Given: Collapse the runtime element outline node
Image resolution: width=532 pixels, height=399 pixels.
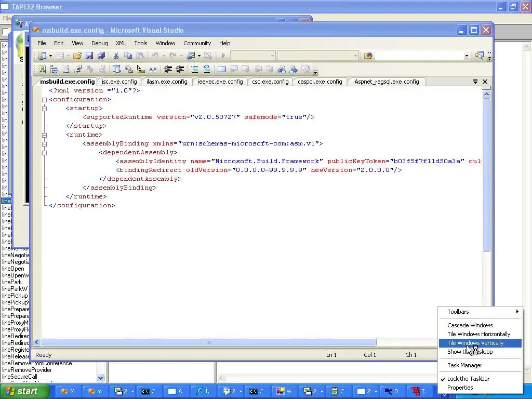Looking at the screenshot, I should [44, 135].
